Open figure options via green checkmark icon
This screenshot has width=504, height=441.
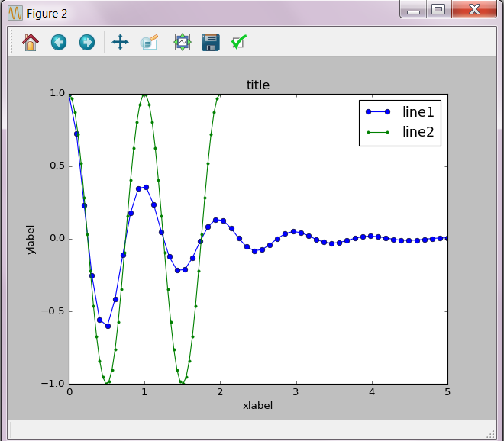click(239, 42)
